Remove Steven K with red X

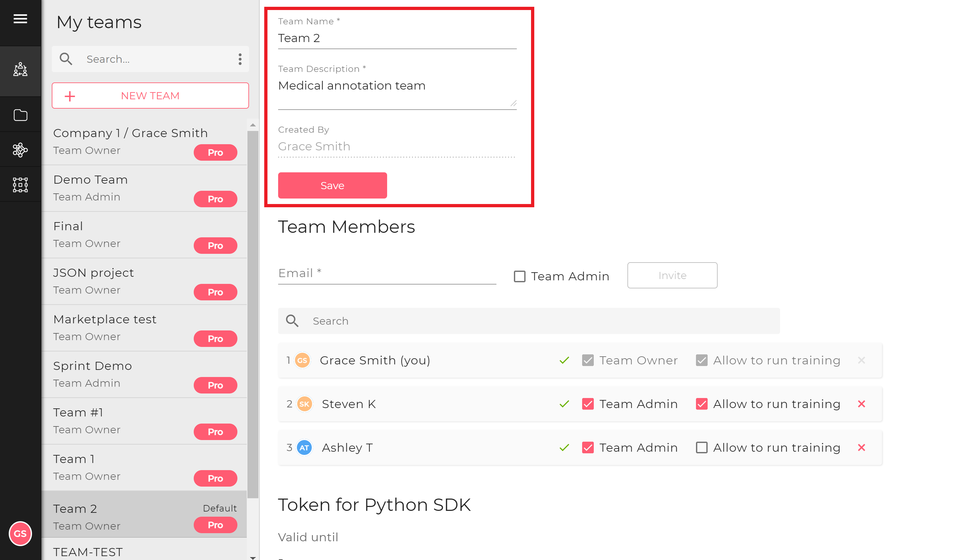coord(861,404)
